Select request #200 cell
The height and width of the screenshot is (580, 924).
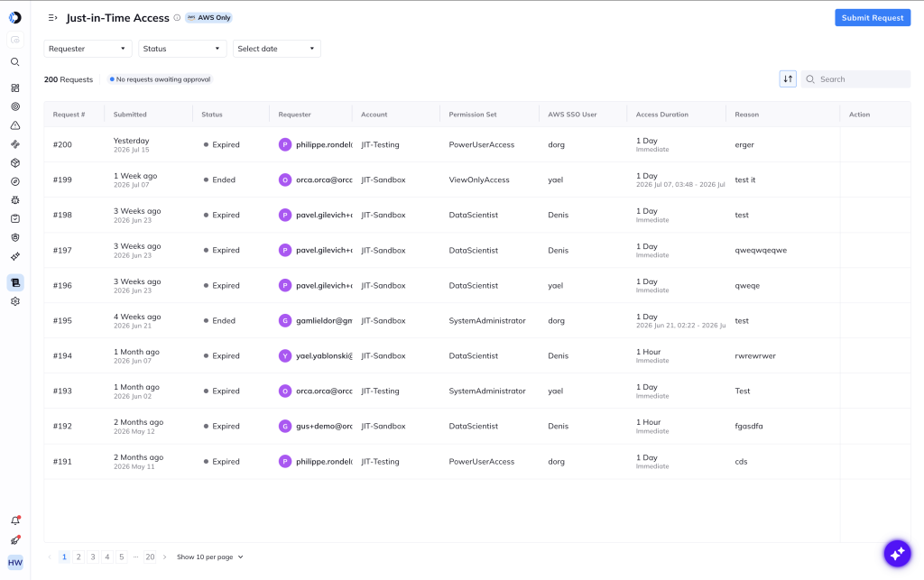pyautogui.click(x=62, y=144)
